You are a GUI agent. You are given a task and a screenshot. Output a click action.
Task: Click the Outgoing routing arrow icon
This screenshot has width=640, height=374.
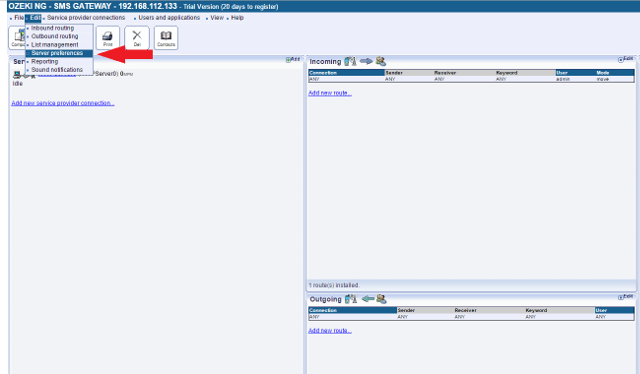(x=368, y=299)
